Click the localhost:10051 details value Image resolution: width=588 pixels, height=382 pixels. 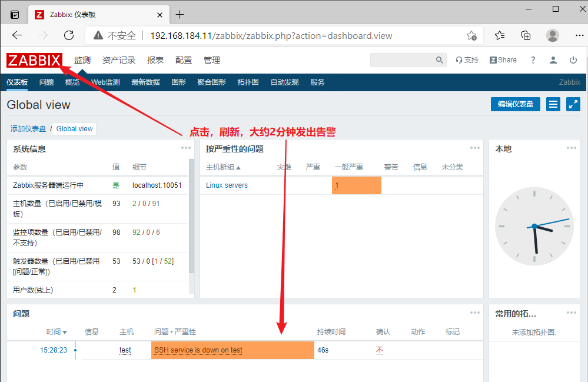157,185
